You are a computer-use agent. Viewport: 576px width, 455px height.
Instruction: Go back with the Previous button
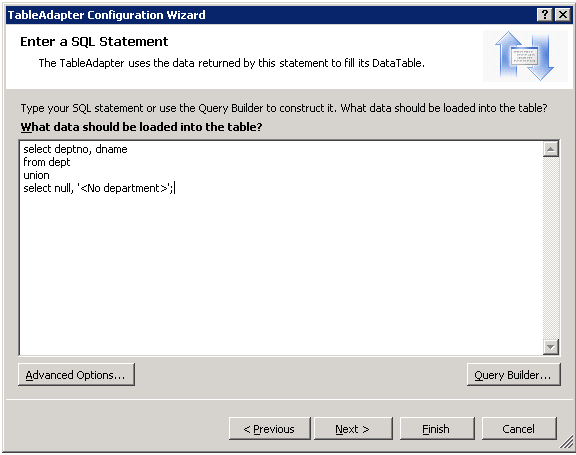pos(270,429)
